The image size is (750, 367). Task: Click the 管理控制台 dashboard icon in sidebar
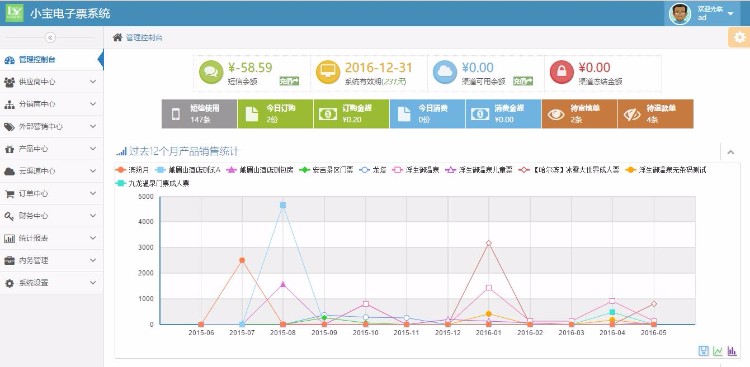pos(9,60)
